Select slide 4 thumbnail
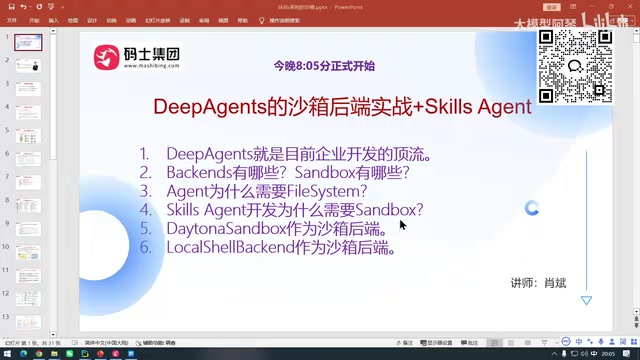Image resolution: width=640 pixels, height=360 pixels. 28,112
